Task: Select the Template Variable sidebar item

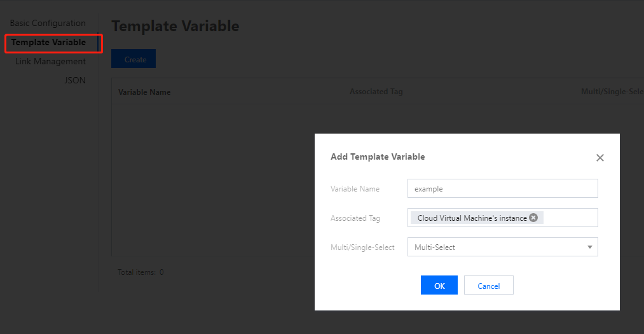Action: 48,43
